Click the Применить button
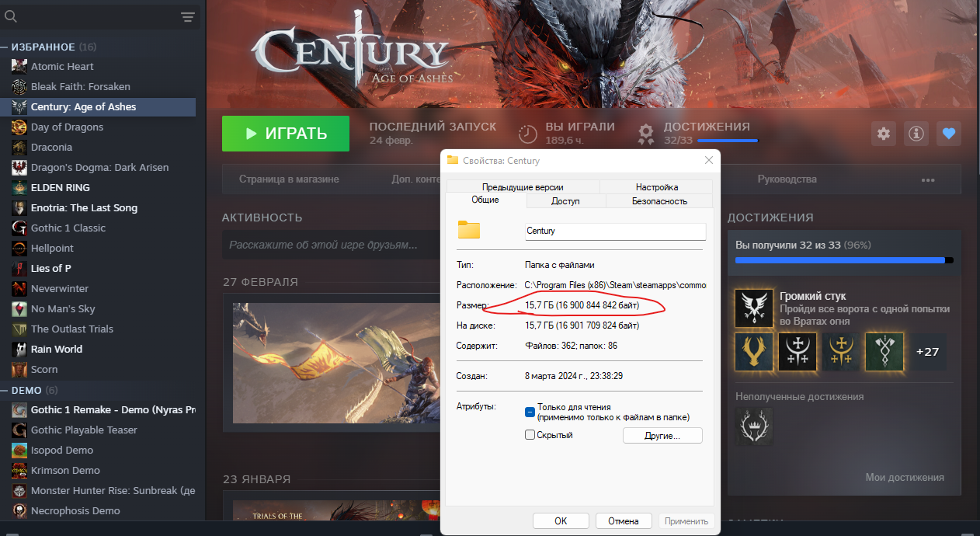 click(x=686, y=521)
